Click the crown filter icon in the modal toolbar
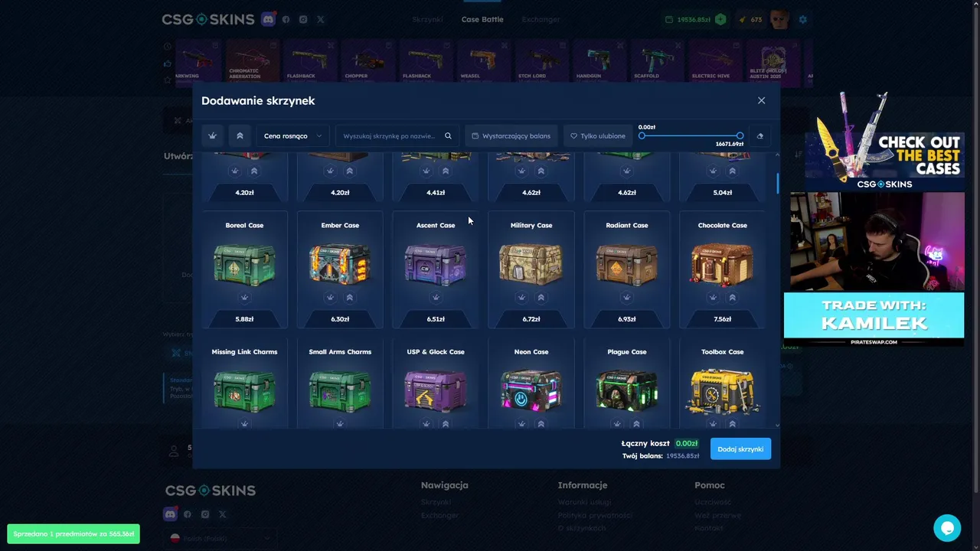 [x=213, y=136]
